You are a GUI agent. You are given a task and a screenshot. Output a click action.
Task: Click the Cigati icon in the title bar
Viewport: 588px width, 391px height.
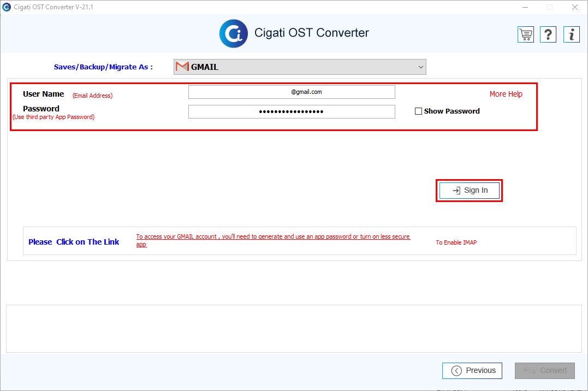tap(7, 7)
